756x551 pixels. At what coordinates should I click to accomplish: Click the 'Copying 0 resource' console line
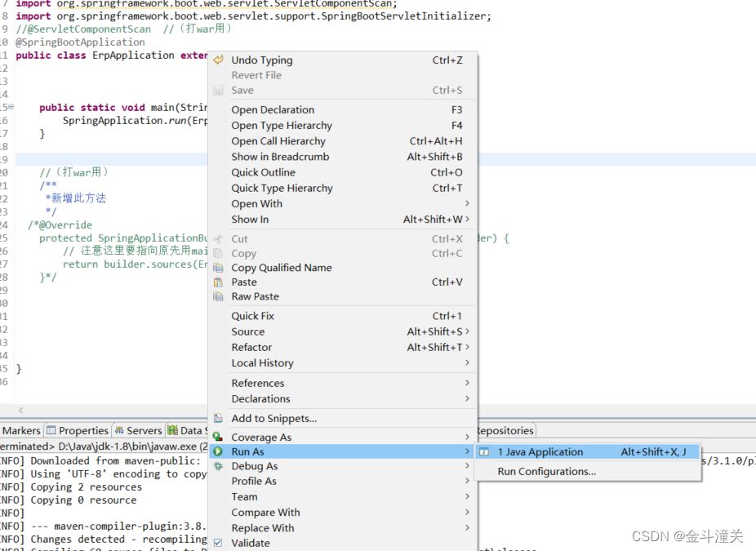click(x=69, y=500)
